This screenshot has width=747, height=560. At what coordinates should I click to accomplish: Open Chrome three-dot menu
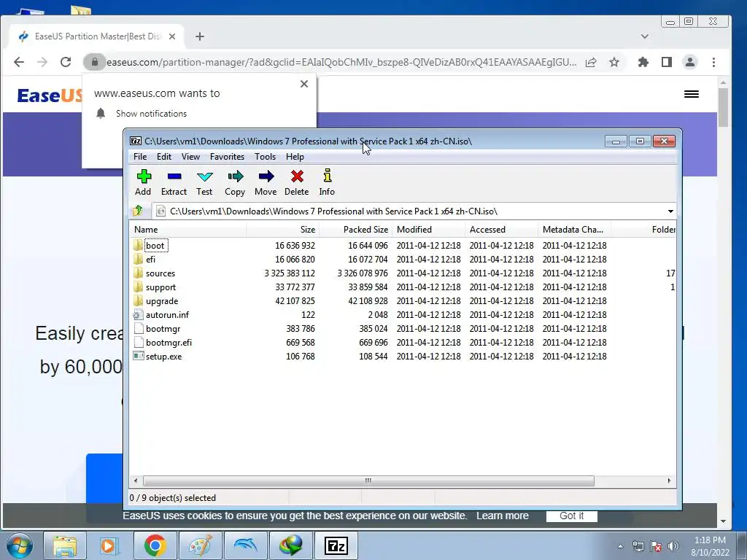click(x=713, y=62)
